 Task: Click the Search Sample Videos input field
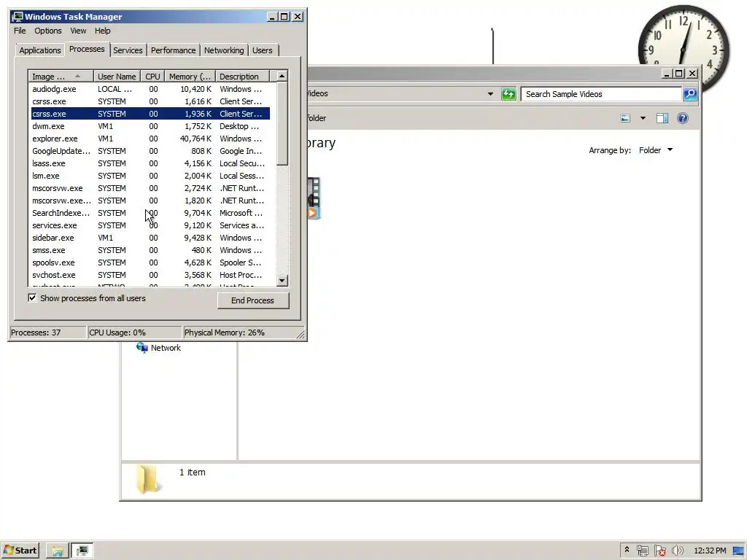coord(601,94)
